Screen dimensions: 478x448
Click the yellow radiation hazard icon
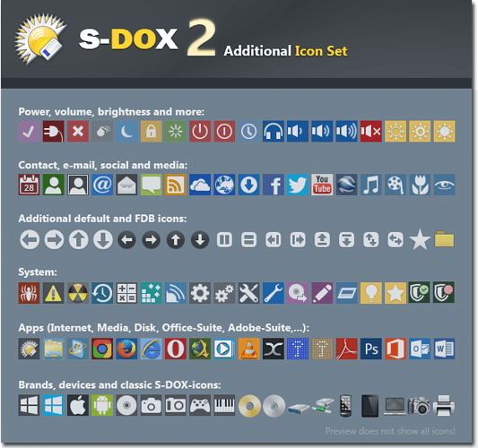pos(78,293)
